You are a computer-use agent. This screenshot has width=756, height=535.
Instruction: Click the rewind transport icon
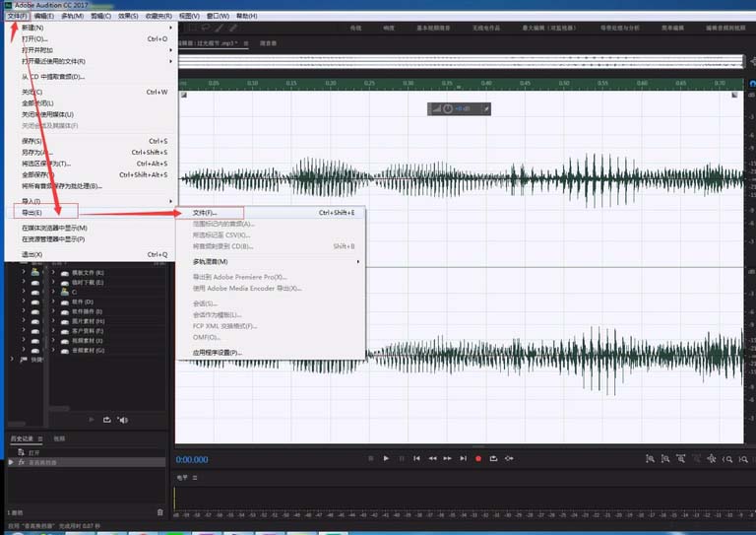coord(432,458)
